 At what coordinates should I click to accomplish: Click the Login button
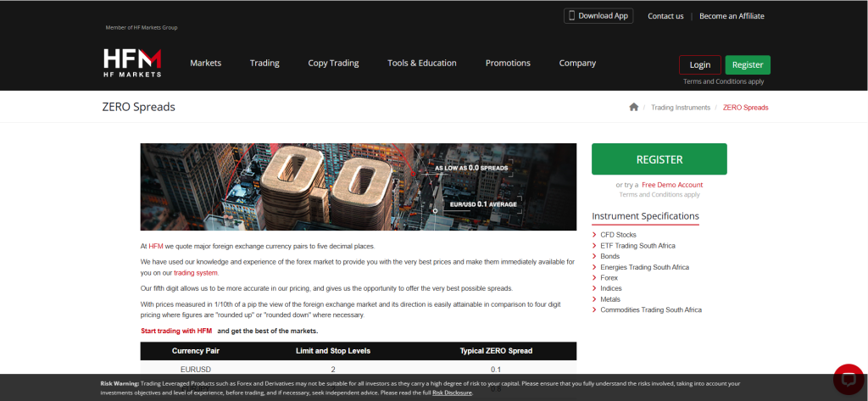coord(699,64)
